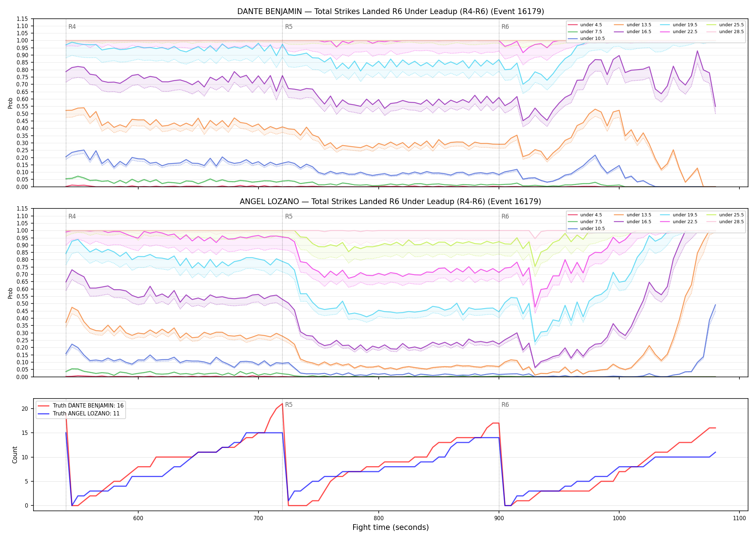Pick 'under 16.5' in Angel Lozano legend
756x540 pixels.
pos(633,222)
